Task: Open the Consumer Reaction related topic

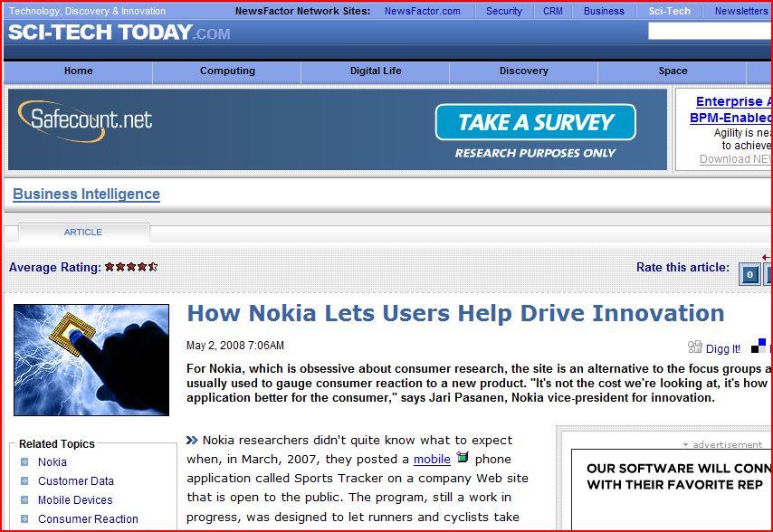Action: pos(88,519)
